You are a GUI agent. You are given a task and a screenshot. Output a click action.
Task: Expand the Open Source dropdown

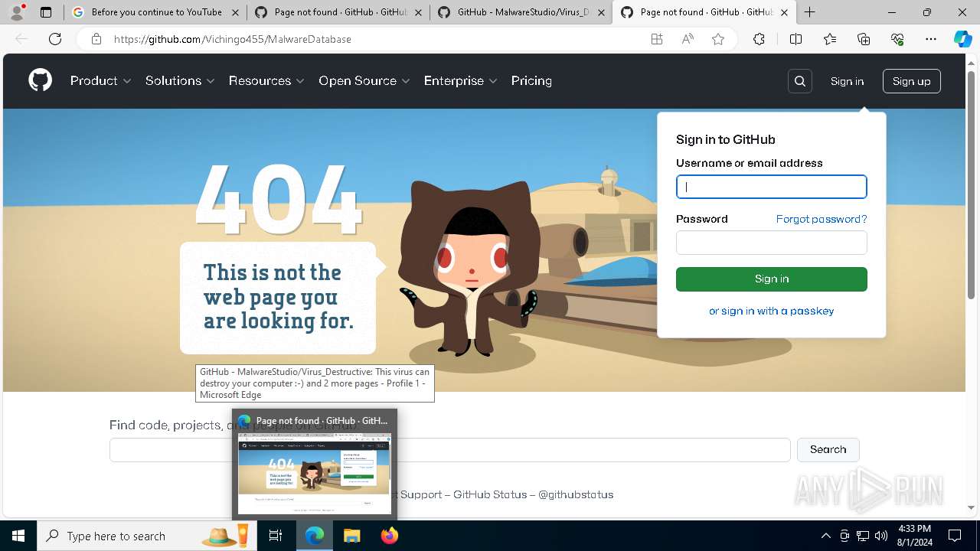tap(364, 81)
